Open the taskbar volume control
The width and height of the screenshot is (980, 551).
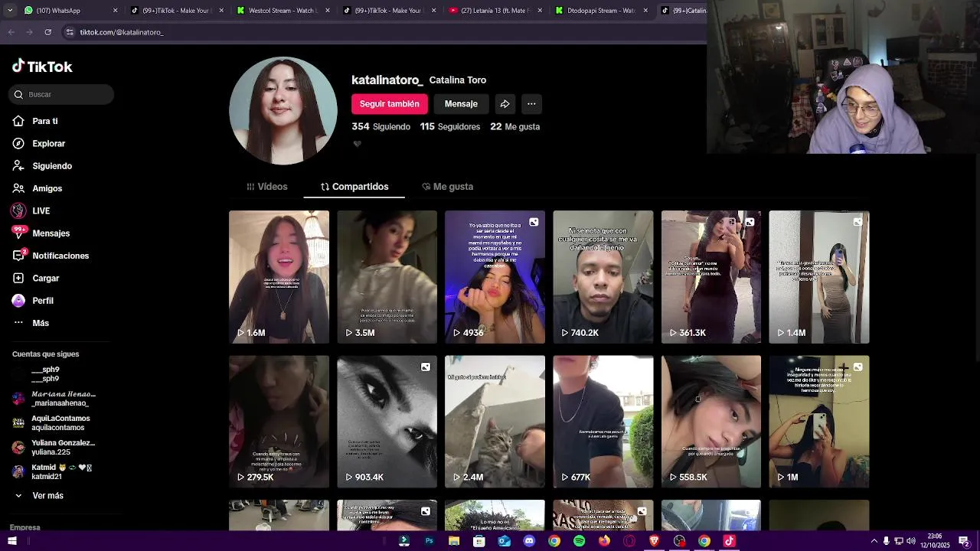click(910, 541)
